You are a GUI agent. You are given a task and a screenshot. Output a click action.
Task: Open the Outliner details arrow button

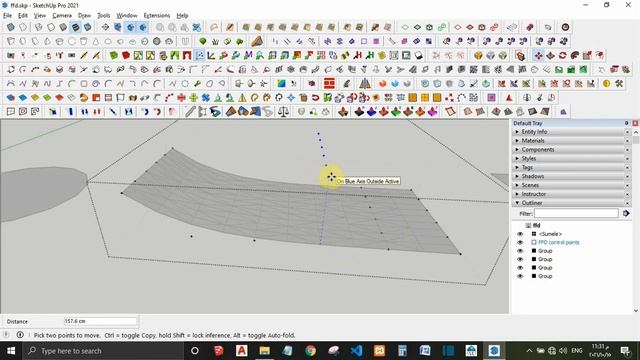tap(626, 213)
